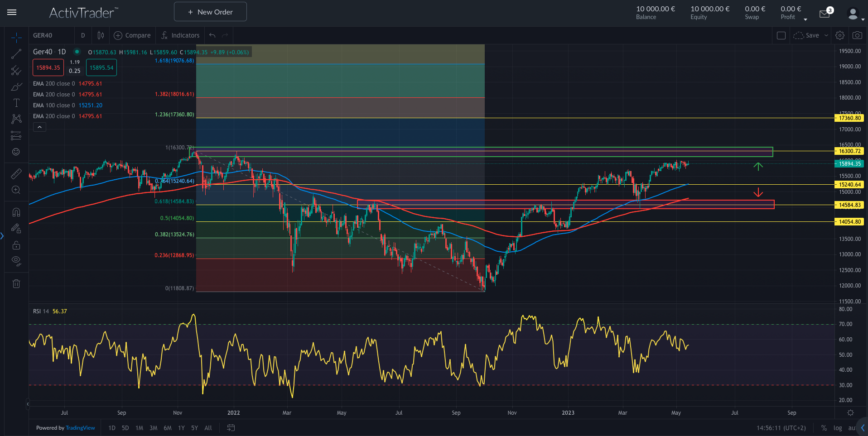
Task: Collapse the indicator legend with the caret
Action: coord(39,127)
